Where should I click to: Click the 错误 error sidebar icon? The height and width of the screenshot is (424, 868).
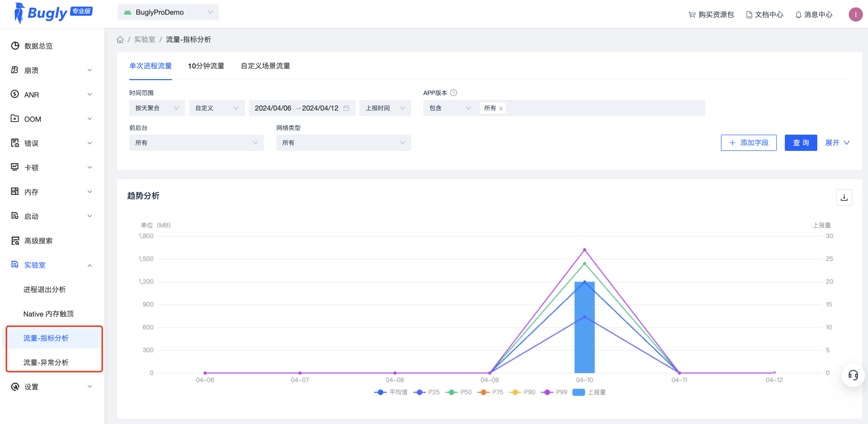click(15, 143)
